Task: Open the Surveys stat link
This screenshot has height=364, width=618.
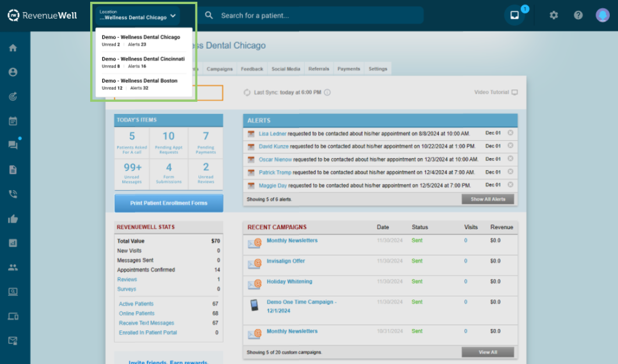Action: click(x=126, y=289)
